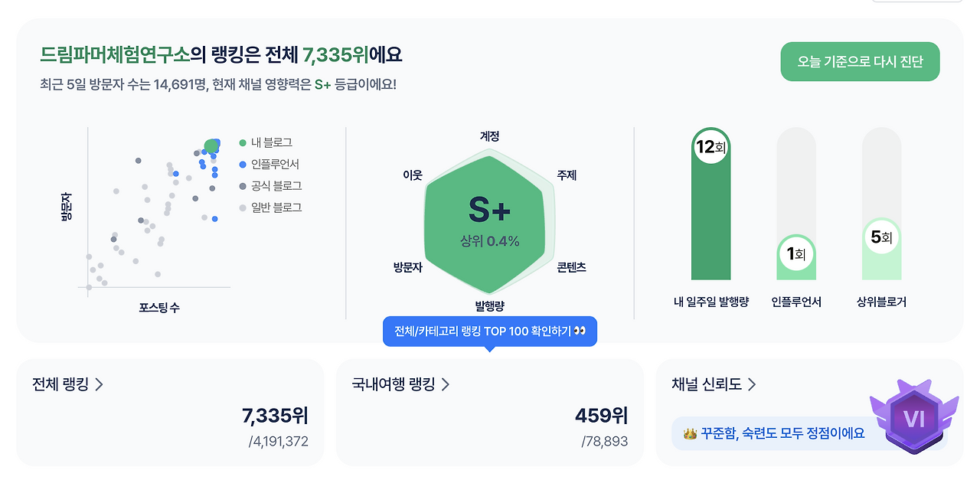Click the eyes icon on the TOP 100 banner
This screenshot has width=980, height=480.
coord(579,331)
